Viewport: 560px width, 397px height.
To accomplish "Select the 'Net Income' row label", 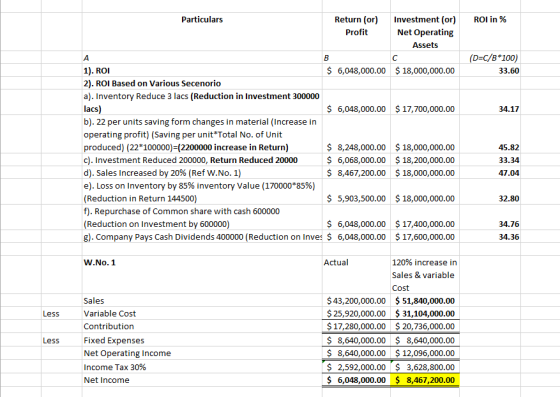I will click(x=106, y=380).
